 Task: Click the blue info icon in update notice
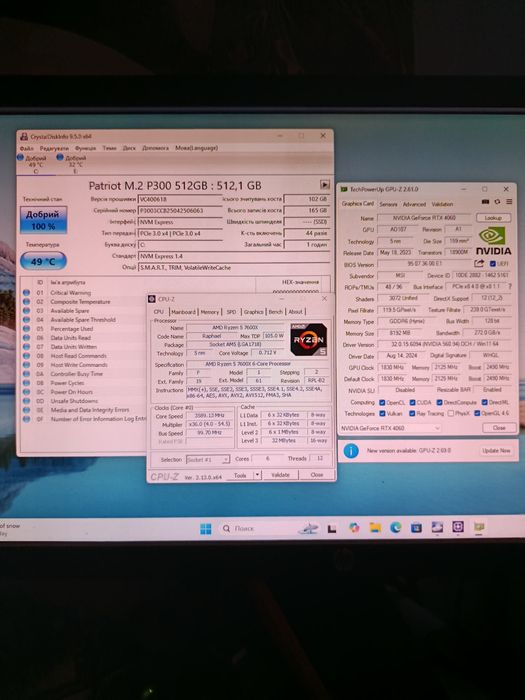point(351,451)
